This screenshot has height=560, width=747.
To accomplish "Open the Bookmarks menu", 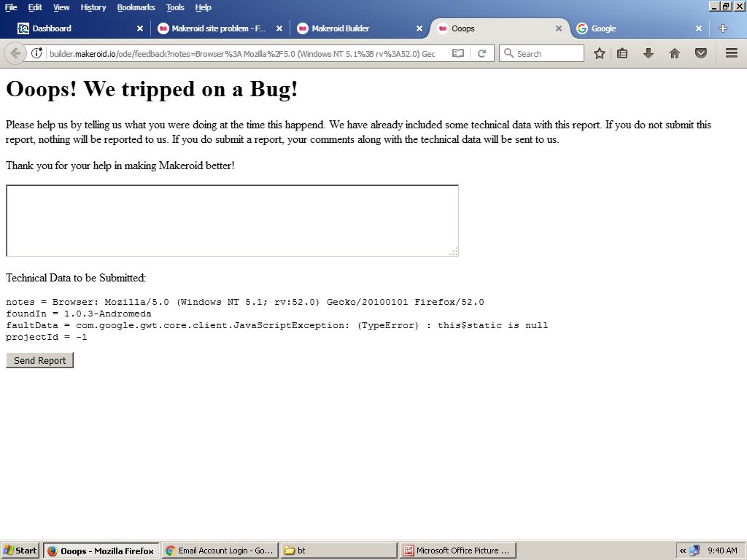I will coord(136,7).
